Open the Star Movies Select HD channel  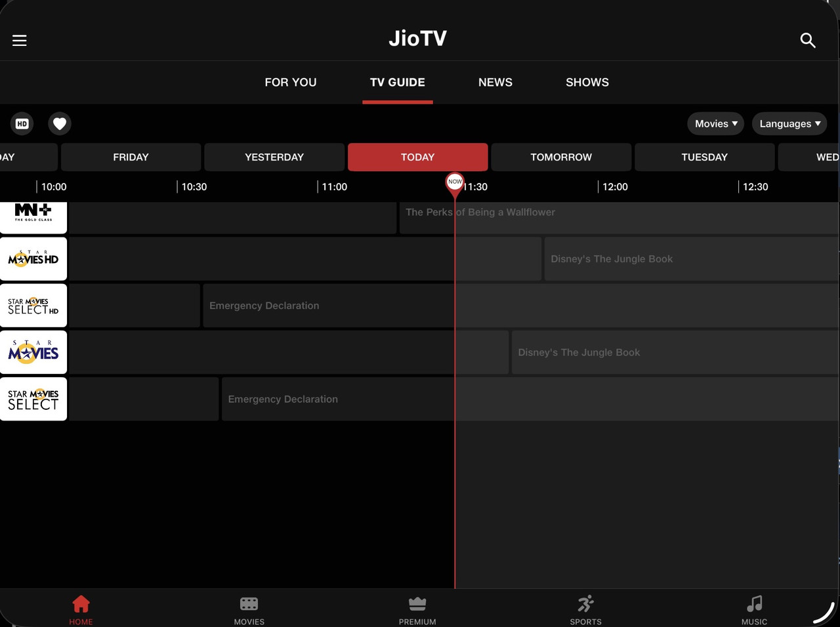coord(33,306)
